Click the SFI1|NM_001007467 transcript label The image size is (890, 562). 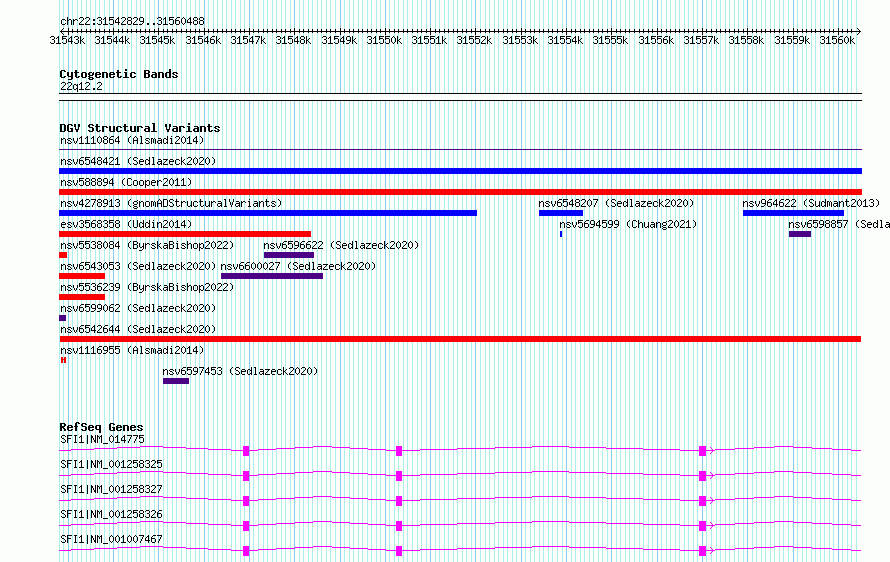coord(111,539)
